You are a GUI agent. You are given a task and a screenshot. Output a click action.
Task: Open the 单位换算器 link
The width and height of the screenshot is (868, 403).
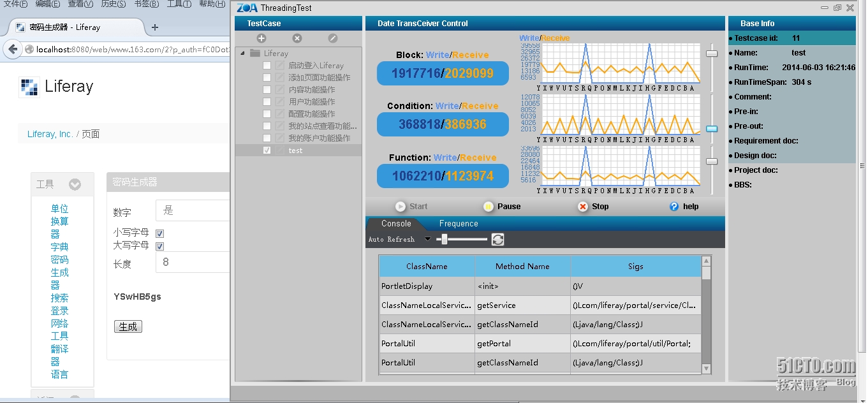[x=59, y=221]
